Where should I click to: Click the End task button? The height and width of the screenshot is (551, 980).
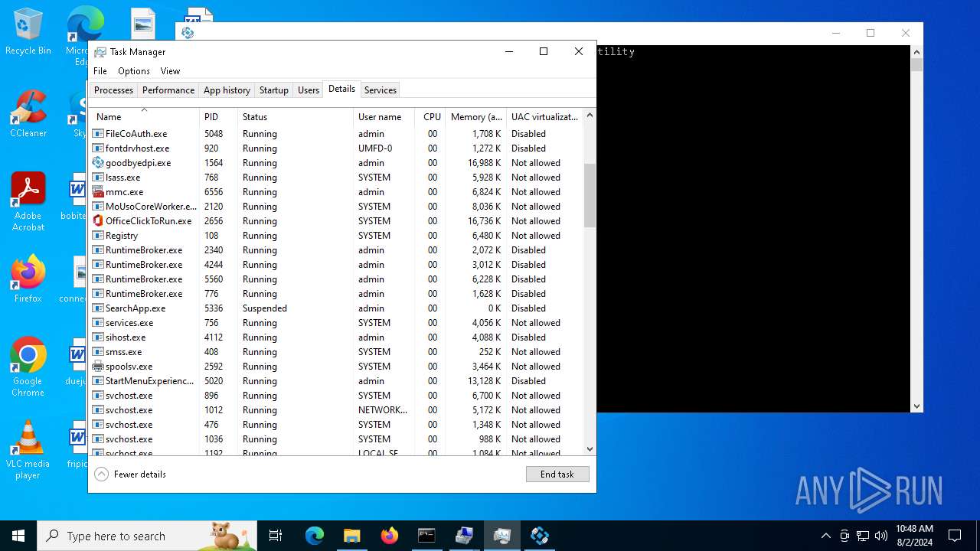click(x=557, y=474)
